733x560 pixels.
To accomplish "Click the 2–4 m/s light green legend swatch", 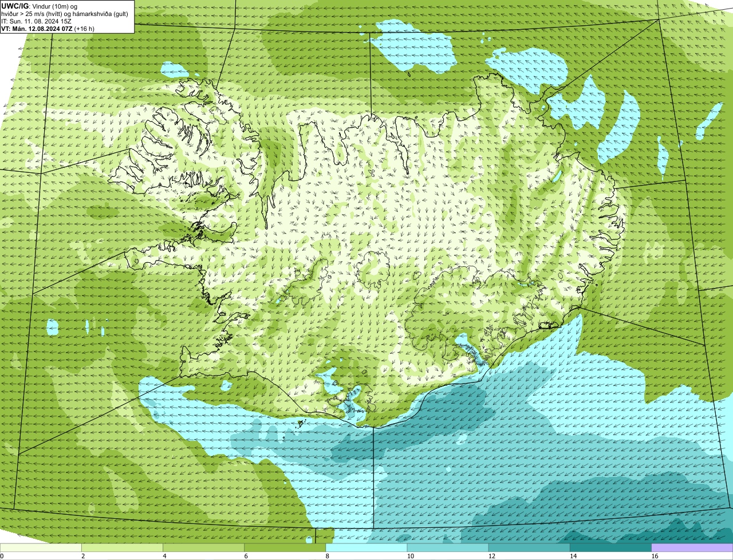I will (x=122, y=548).
